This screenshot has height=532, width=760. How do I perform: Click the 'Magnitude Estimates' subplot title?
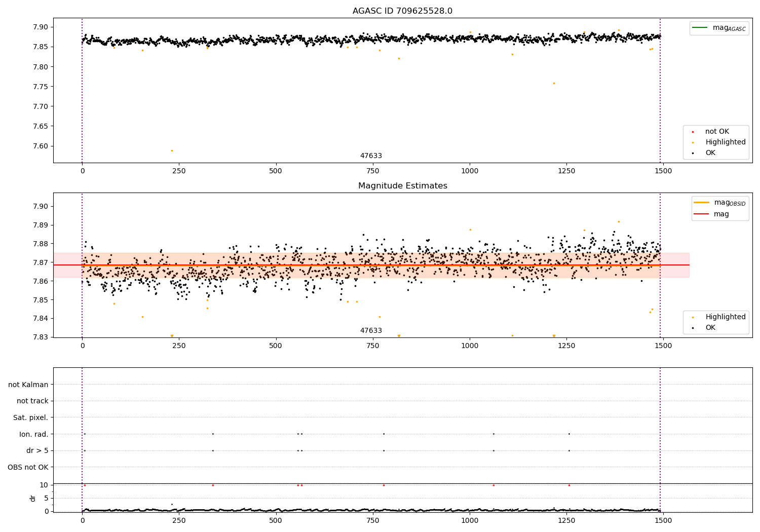point(402,186)
